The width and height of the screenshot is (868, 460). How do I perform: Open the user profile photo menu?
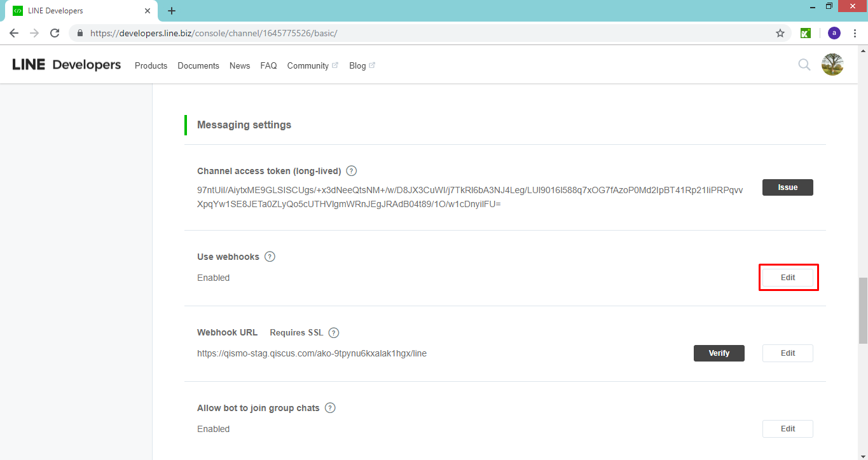pyautogui.click(x=832, y=65)
